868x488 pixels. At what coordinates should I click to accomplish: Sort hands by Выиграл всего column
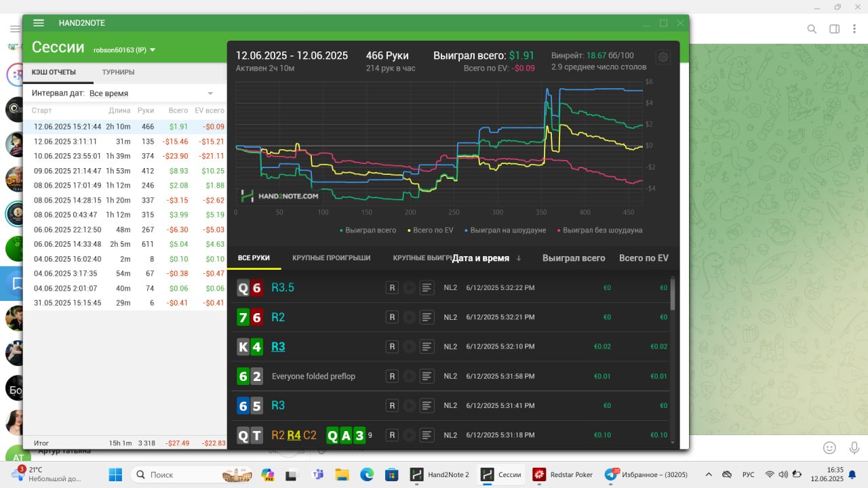pos(574,258)
